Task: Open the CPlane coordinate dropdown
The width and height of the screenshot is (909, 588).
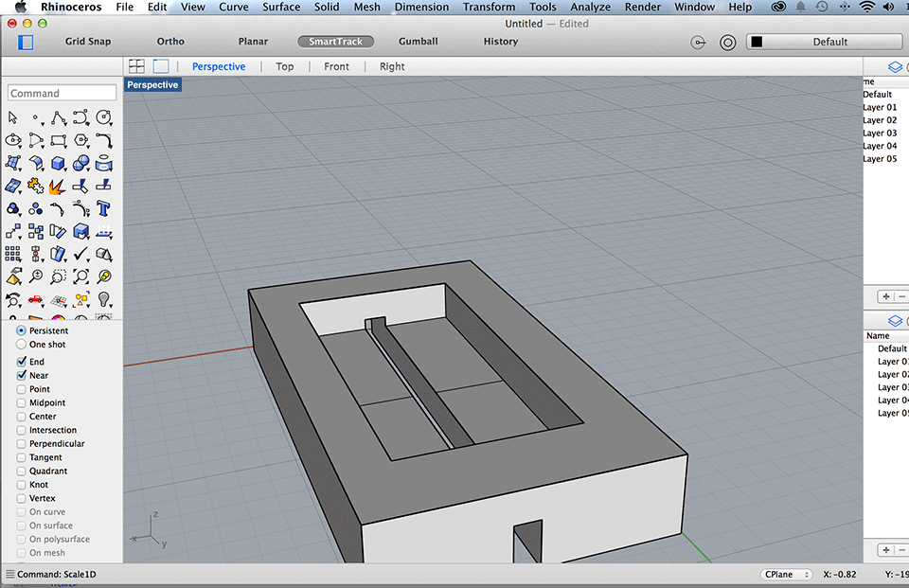Action: pyautogui.click(x=787, y=575)
